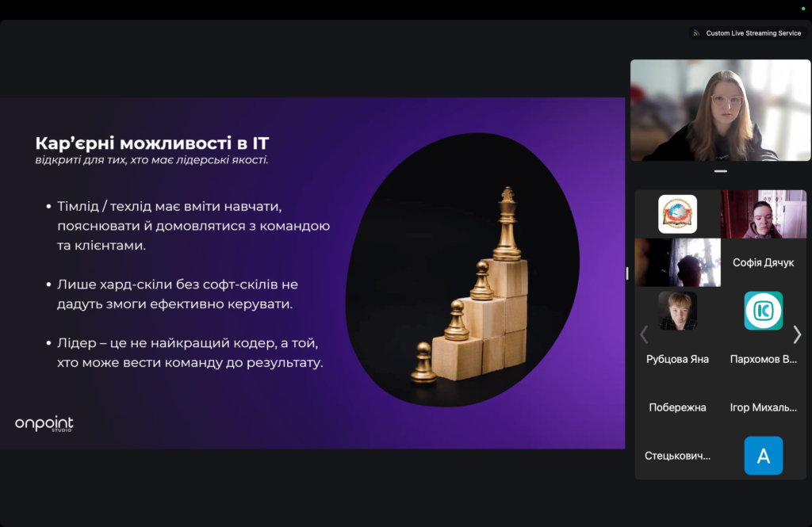Screen dimensions: 812x527
Task: Open the Custom Live Streaming Service indicator
Action: pyautogui.click(x=748, y=33)
